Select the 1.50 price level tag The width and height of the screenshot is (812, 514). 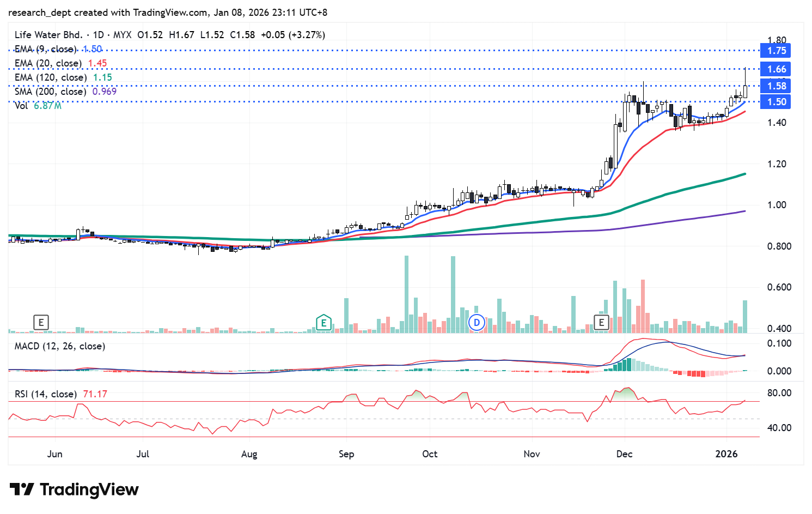point(777,102)
